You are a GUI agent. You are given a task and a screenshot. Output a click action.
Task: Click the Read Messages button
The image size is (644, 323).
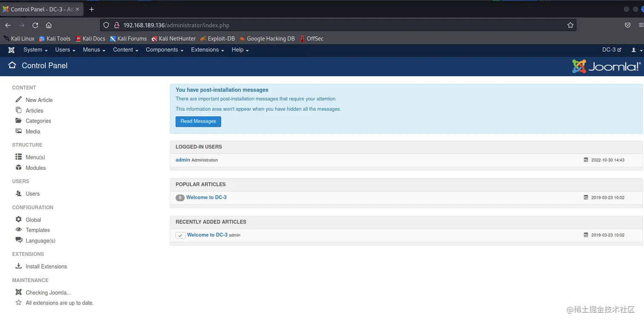(x=198, y=121)
